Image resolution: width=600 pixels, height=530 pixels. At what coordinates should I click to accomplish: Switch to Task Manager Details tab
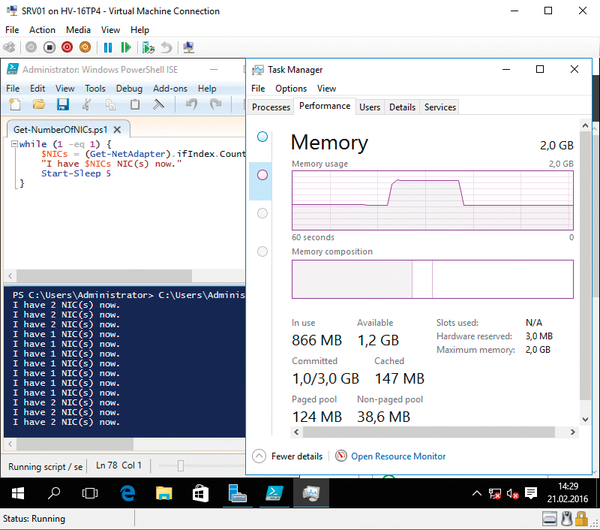pos(402,107)
